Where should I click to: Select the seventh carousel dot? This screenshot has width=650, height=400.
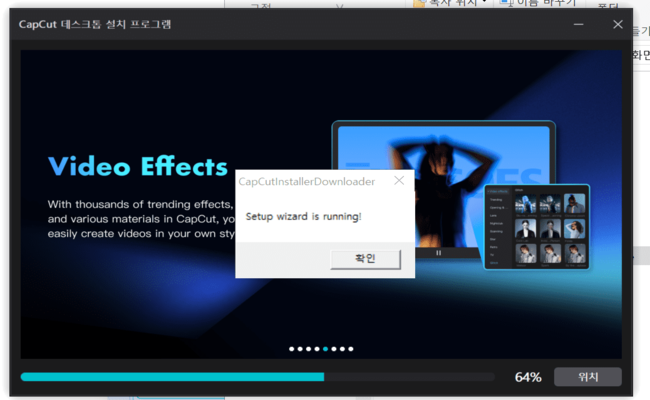pyautogui.click(x=342, y=349)
